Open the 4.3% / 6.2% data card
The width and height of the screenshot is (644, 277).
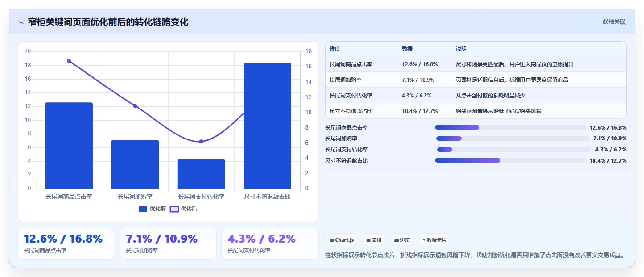[270, 243]
